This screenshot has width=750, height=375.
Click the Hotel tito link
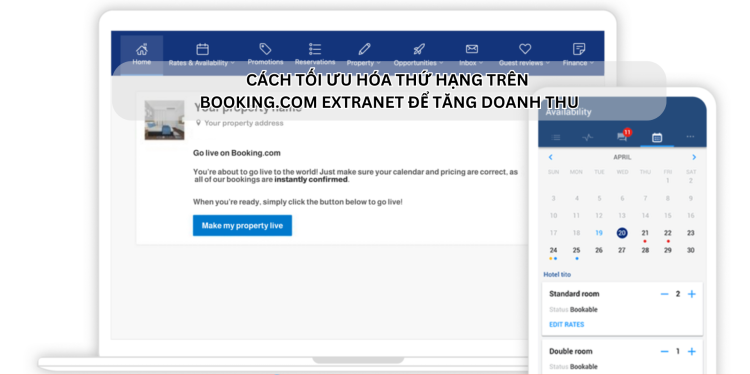click(x=557, y=275)
